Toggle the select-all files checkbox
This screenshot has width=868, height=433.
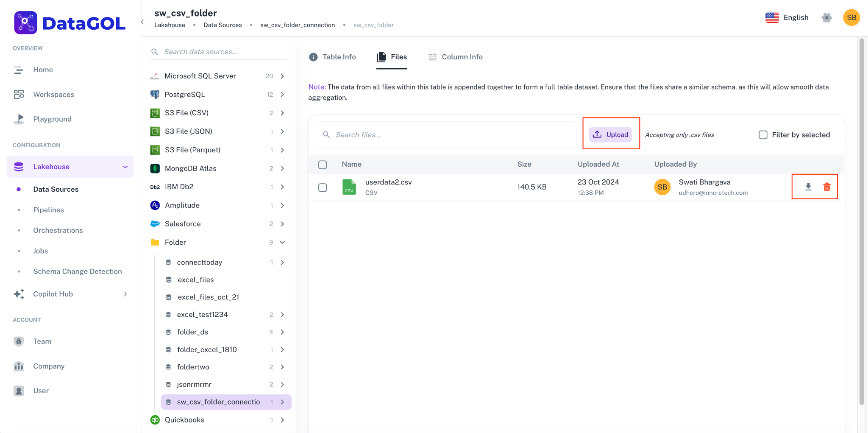(x=323, y=165)
